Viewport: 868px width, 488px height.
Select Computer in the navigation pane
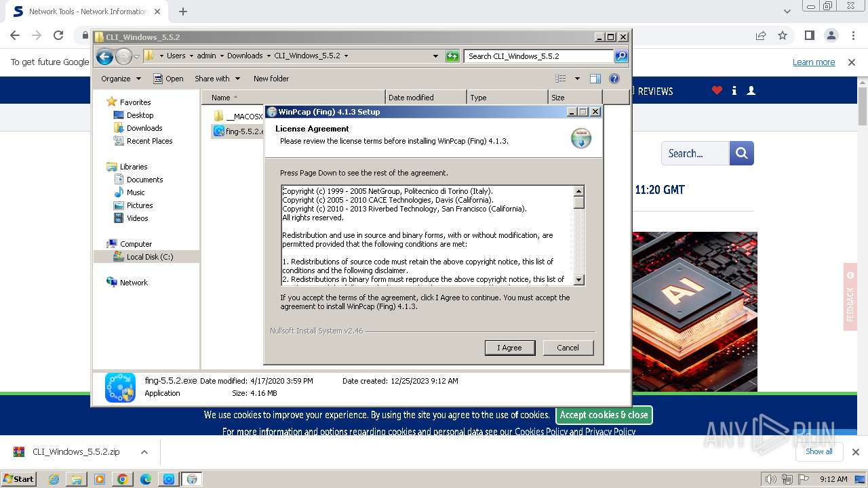coord(136,244)
